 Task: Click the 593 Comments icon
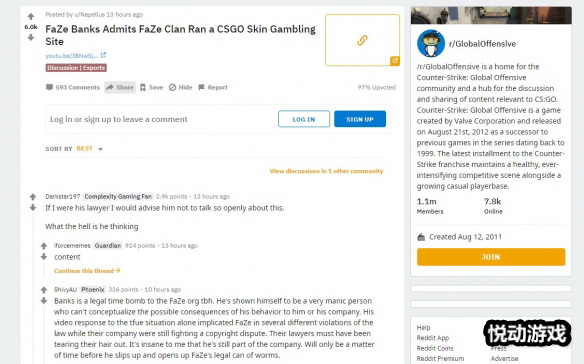tap(50, 88)
